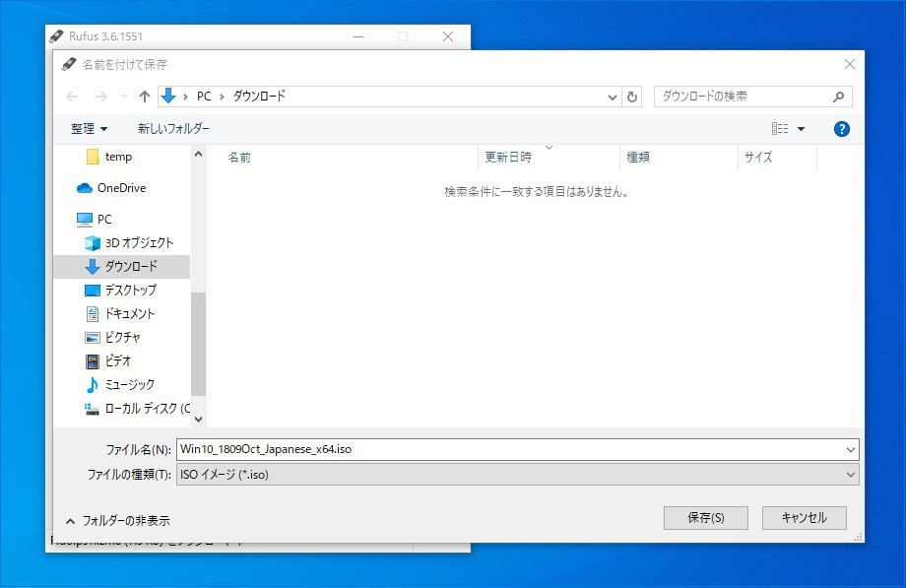Collapse folders with フォルダーの非表示

pyautogui.click(x=116, y=521)
